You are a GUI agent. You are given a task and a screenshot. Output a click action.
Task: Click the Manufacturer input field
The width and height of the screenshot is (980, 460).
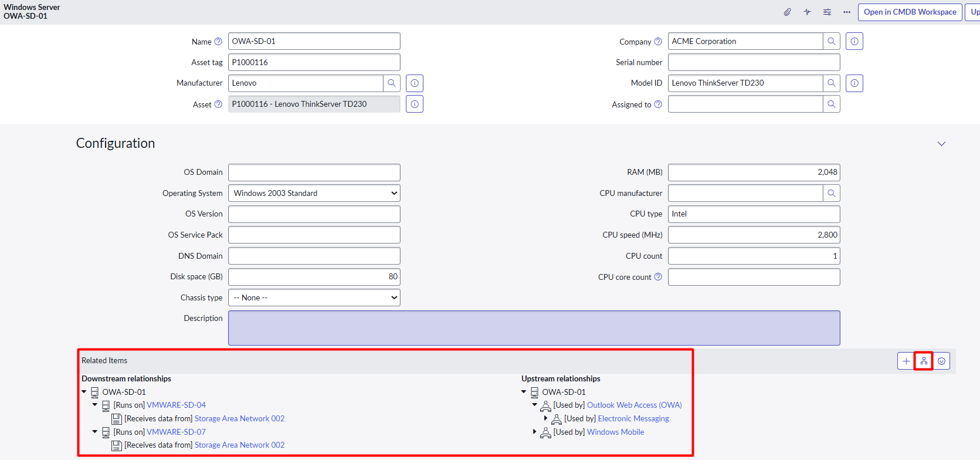(x=306, y=83)
